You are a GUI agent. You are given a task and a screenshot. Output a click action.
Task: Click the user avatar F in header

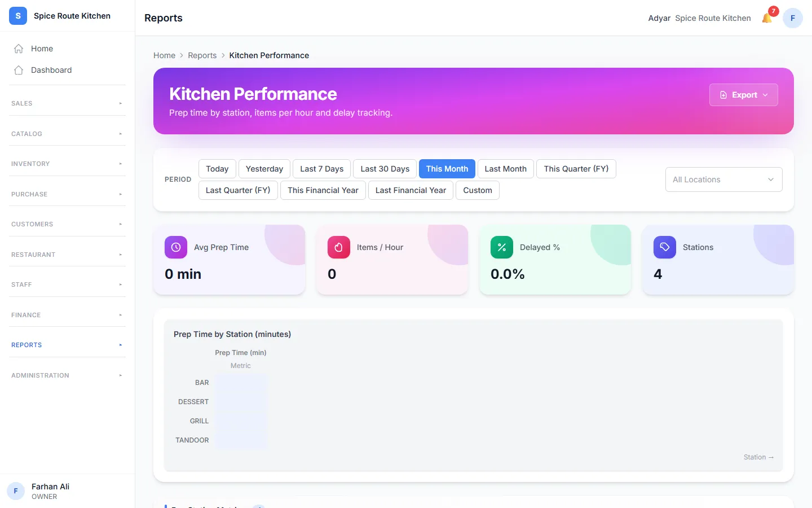pos(793,18)
